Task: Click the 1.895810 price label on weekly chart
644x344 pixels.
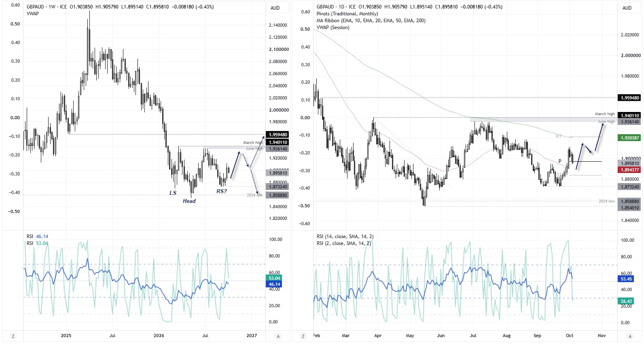Action: coord(277,173)
